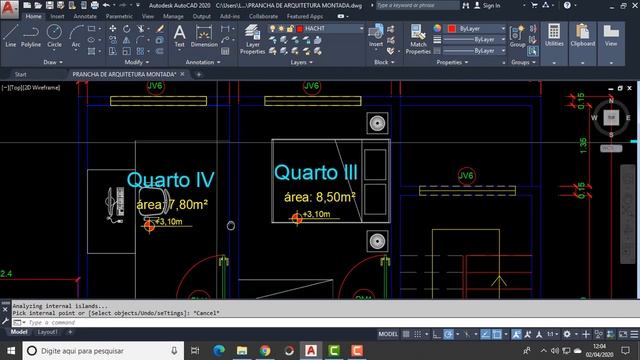This screenshot has width=640, height=360.
Task: Click Undo arrow in quick access toolbar
Action: click(106, 5)
